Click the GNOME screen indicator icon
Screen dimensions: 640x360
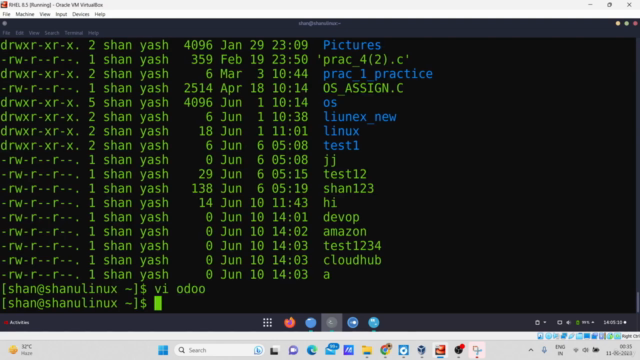click(559, 322)
